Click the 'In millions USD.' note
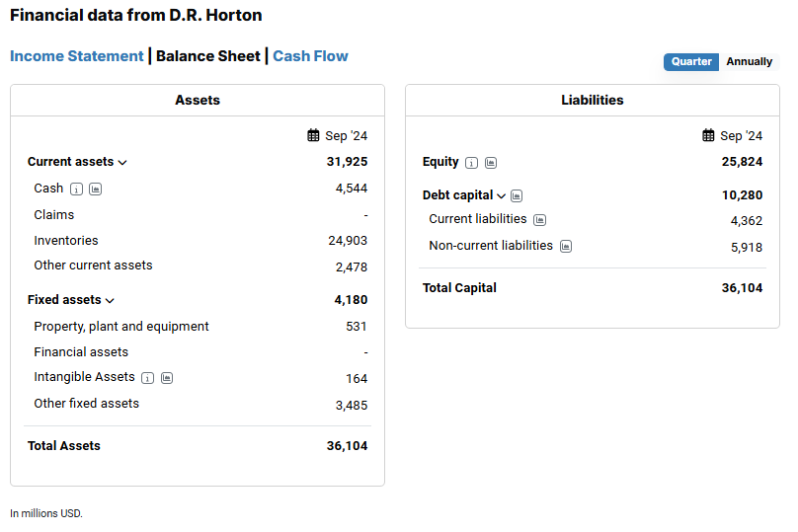Screen dimensions: 798x532 click(46, 513)
